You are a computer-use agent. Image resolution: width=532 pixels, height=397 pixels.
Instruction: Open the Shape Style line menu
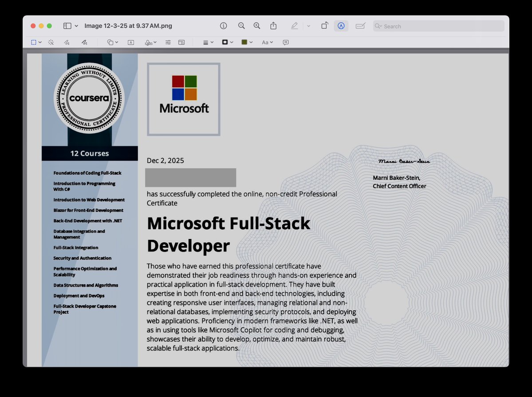[x=205, y=43]
